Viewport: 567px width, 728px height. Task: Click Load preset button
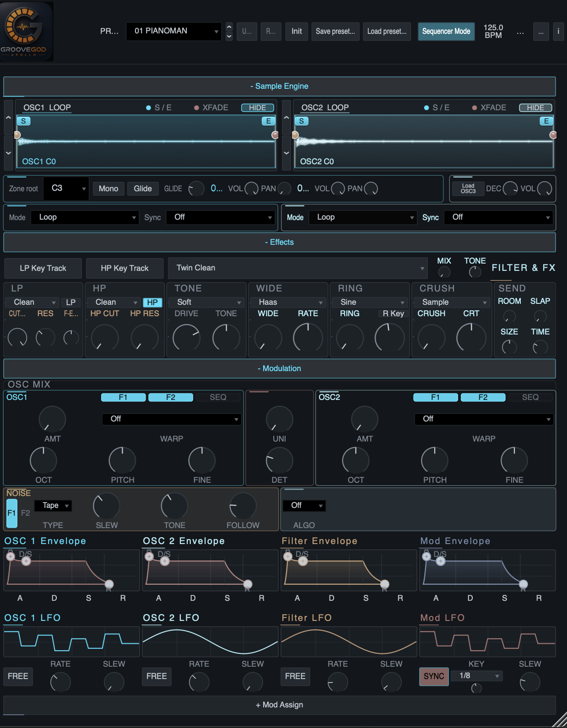(x=387, y=32)
